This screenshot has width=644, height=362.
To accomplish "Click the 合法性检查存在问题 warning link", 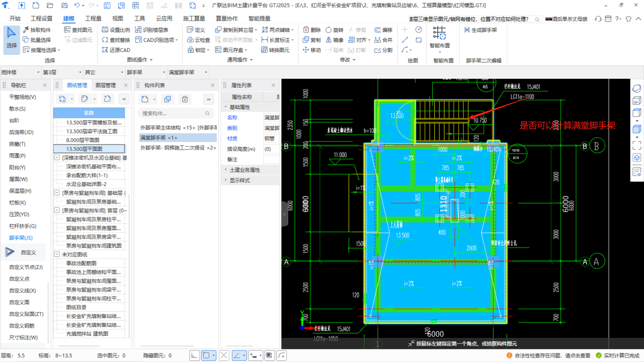I will coord(552,355).
